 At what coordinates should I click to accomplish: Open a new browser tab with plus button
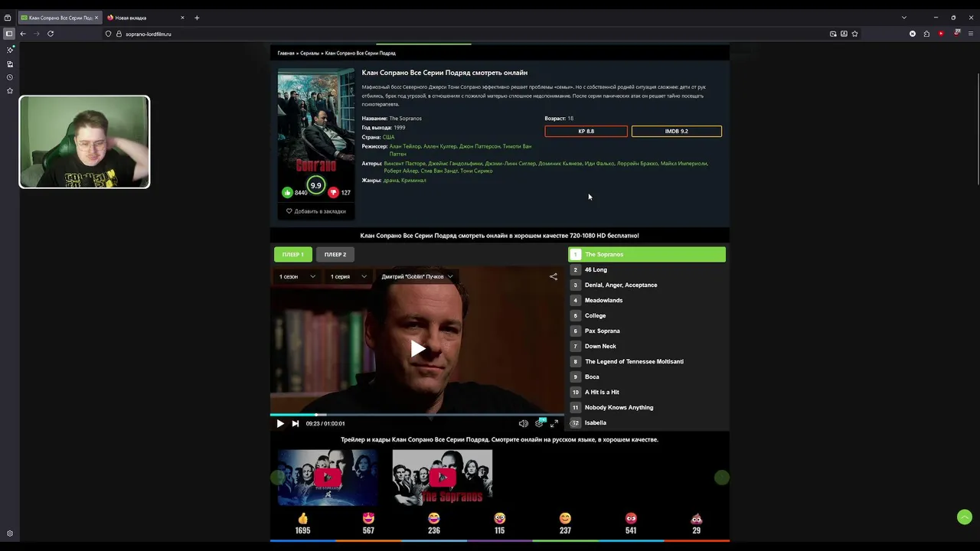tap(197, 18)
